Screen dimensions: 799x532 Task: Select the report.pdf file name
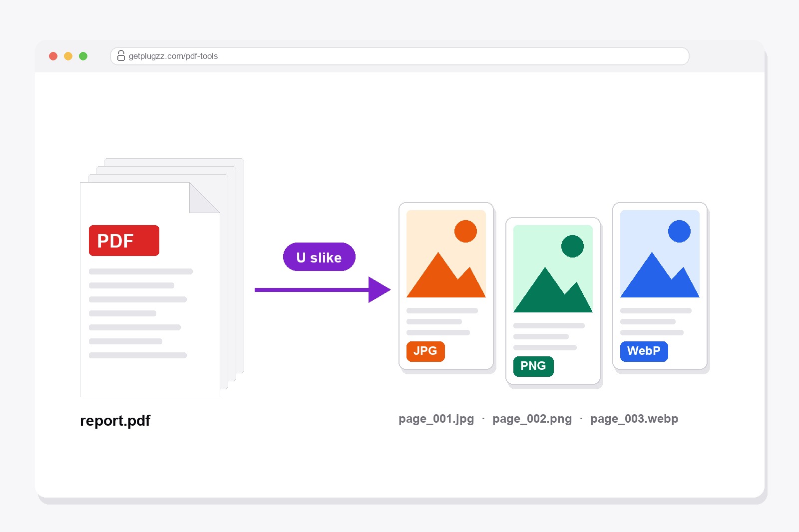pos(115,420)
